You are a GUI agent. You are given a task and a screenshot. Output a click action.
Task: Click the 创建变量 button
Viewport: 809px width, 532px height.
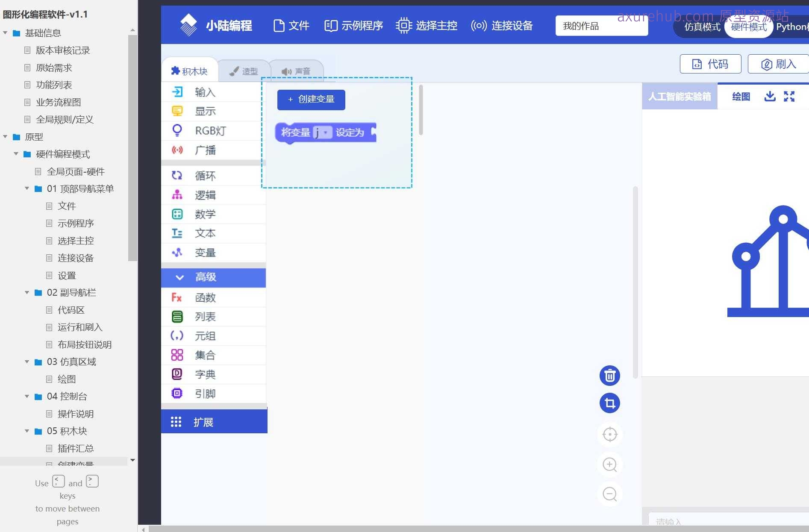(311, 100)
